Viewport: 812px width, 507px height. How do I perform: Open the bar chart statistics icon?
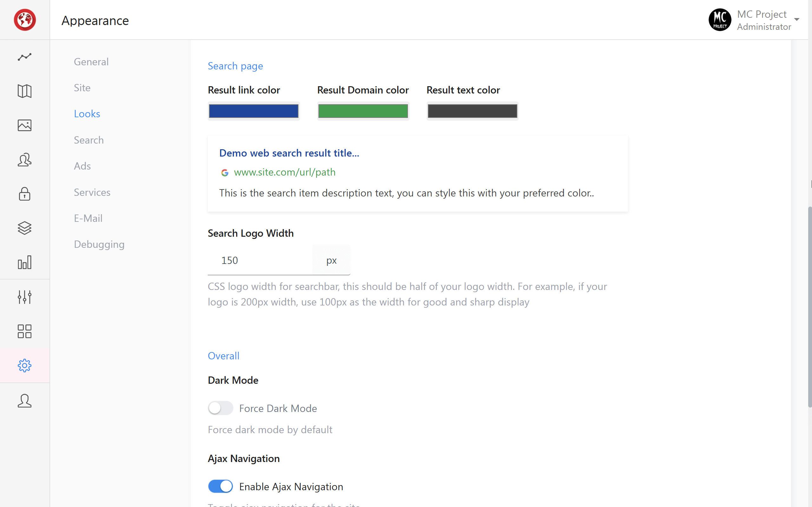point(24,263)
